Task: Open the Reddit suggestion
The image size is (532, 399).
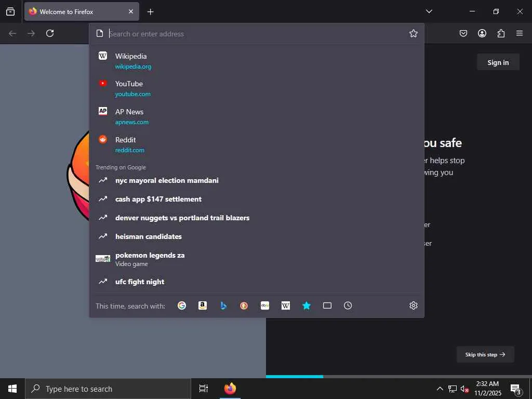Action: coord(257,144)
